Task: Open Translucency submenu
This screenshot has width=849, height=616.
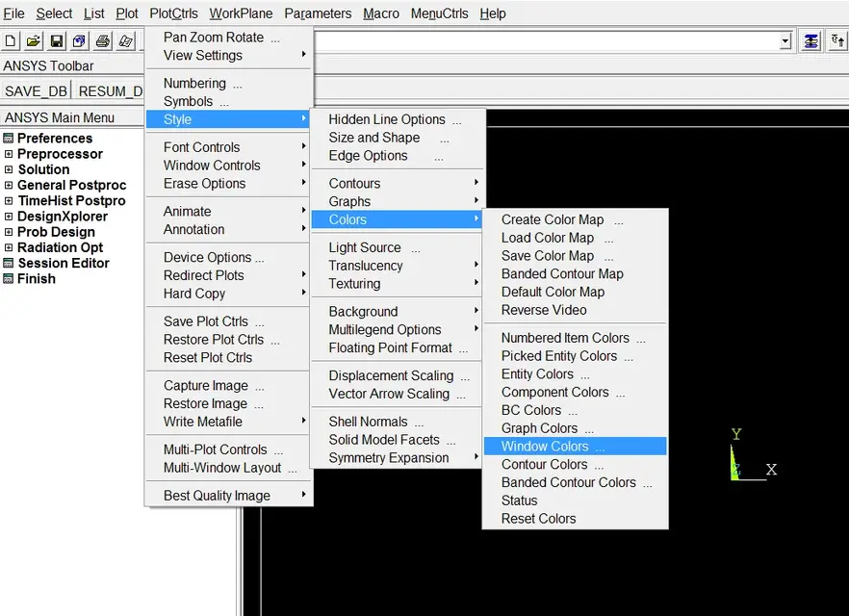Action: click(x=397, y=266)
